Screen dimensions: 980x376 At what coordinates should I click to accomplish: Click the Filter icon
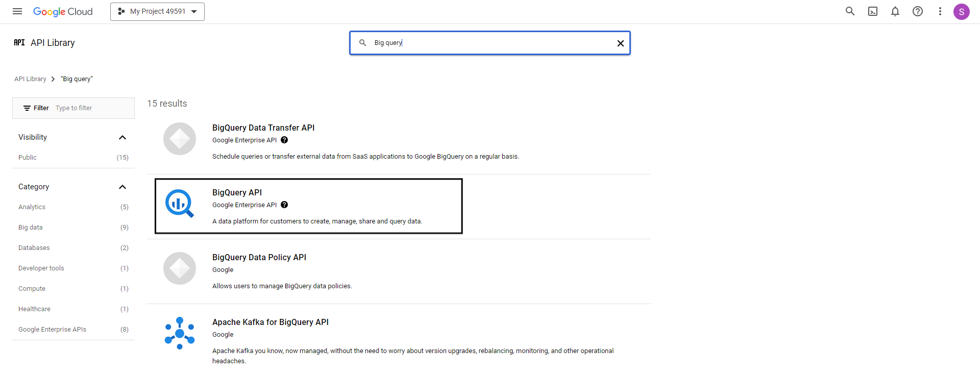click(27, 108)
